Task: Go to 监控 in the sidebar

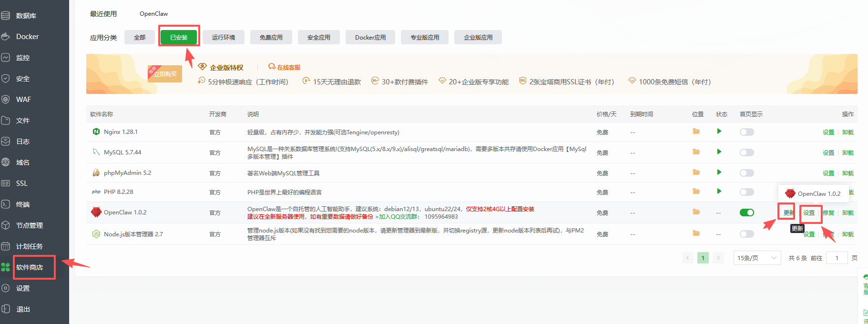Action: tap(22, 58)
